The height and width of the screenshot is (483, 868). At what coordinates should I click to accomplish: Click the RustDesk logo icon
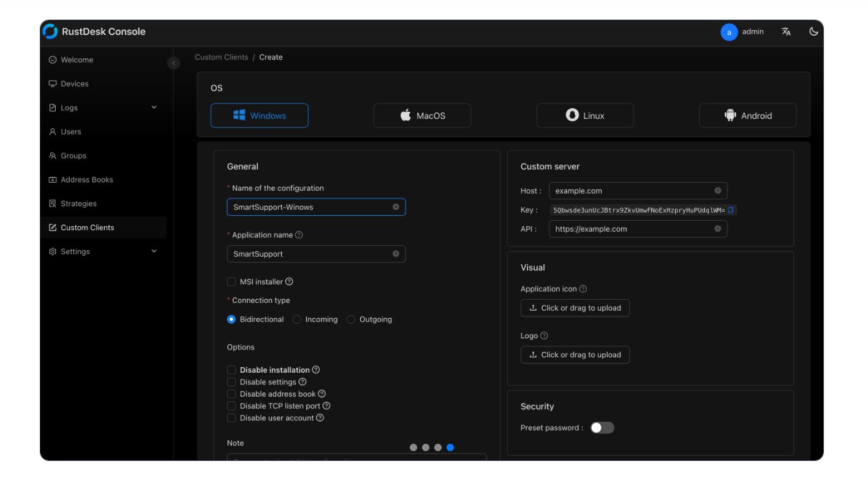(50, 31)
